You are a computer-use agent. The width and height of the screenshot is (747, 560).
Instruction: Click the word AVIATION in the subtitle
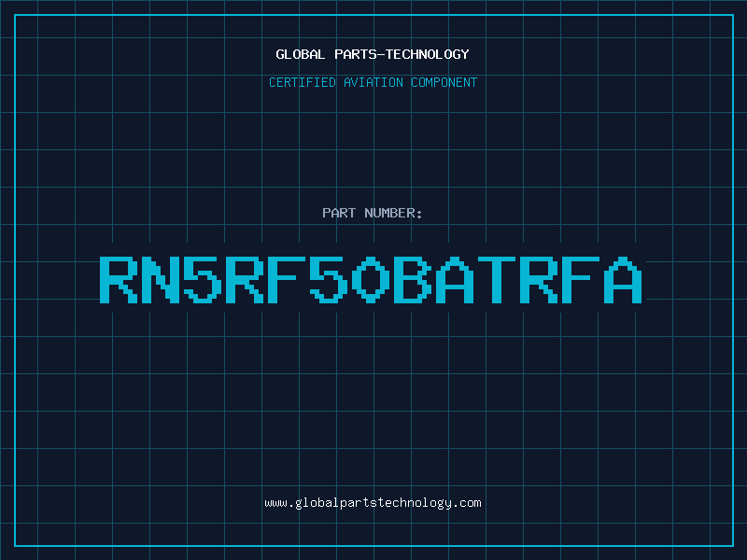[372, 82]
